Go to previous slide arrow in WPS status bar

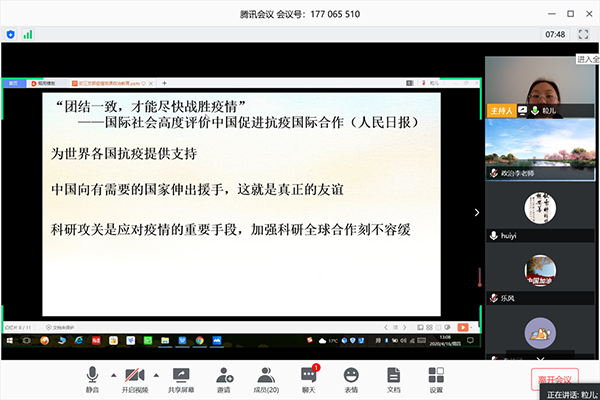386,327
